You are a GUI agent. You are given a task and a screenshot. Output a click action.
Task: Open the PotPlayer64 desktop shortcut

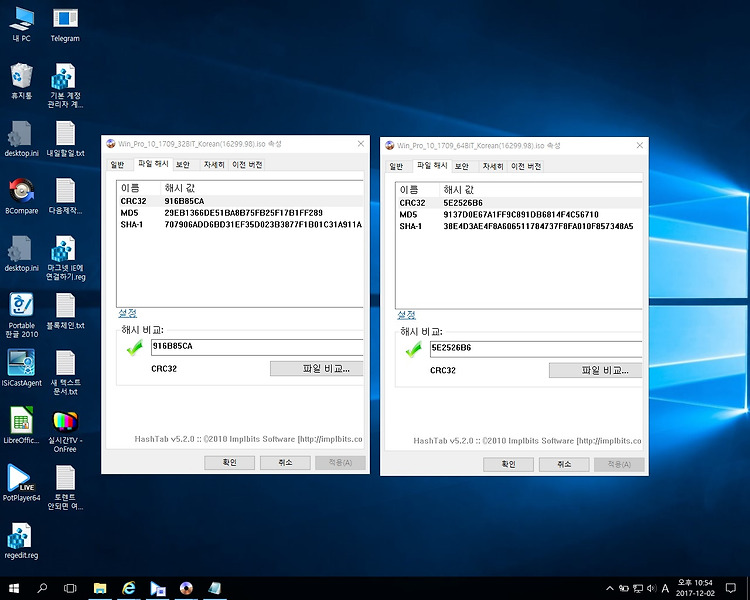coord(22,483)
